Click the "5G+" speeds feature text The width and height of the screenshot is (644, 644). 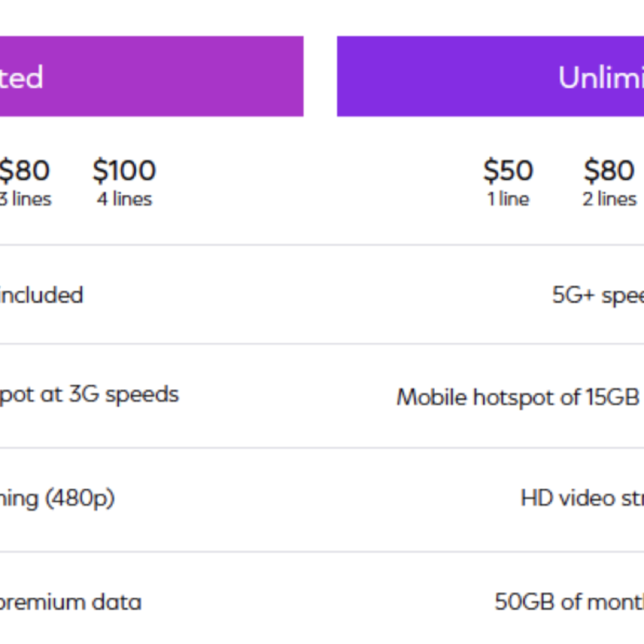(597, 295)
